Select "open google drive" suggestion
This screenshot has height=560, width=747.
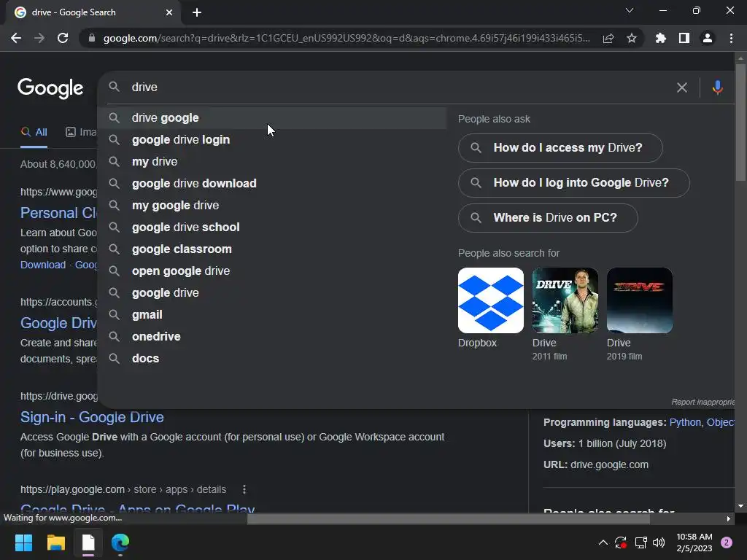[272, 271]
